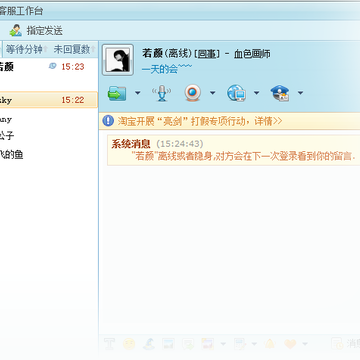360x360 pixels.
Task: Expand the heart icon dropdown arrow
Action: (x=305, y=344)
